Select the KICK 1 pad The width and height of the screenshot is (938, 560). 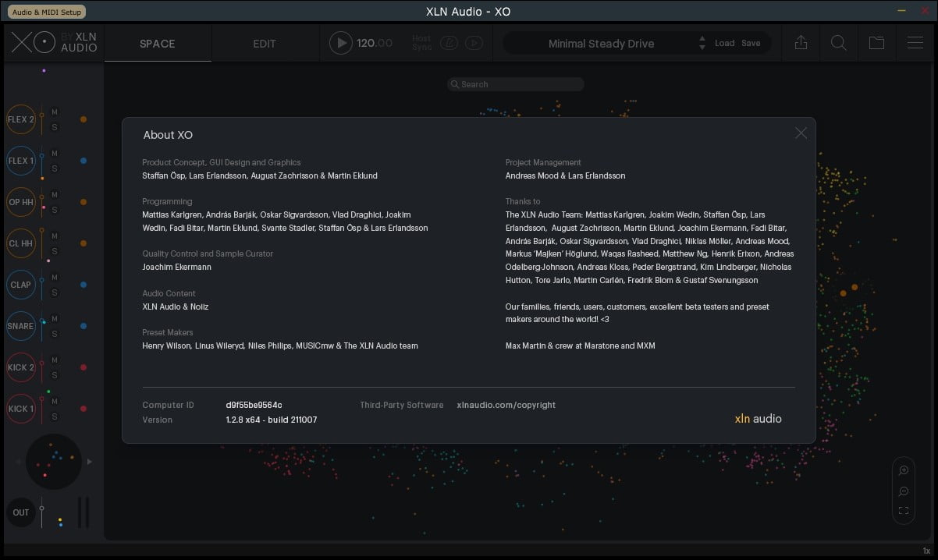[x=21, y=409]
